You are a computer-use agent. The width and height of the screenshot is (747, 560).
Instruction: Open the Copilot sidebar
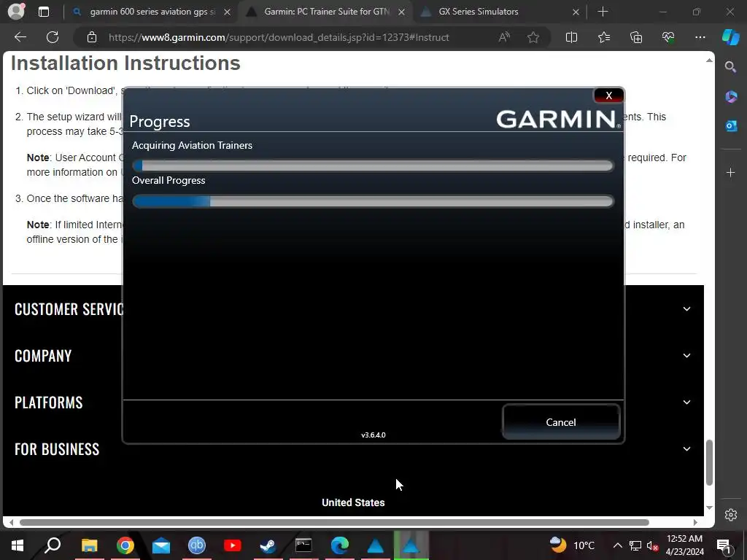click(x=730, y=37)
